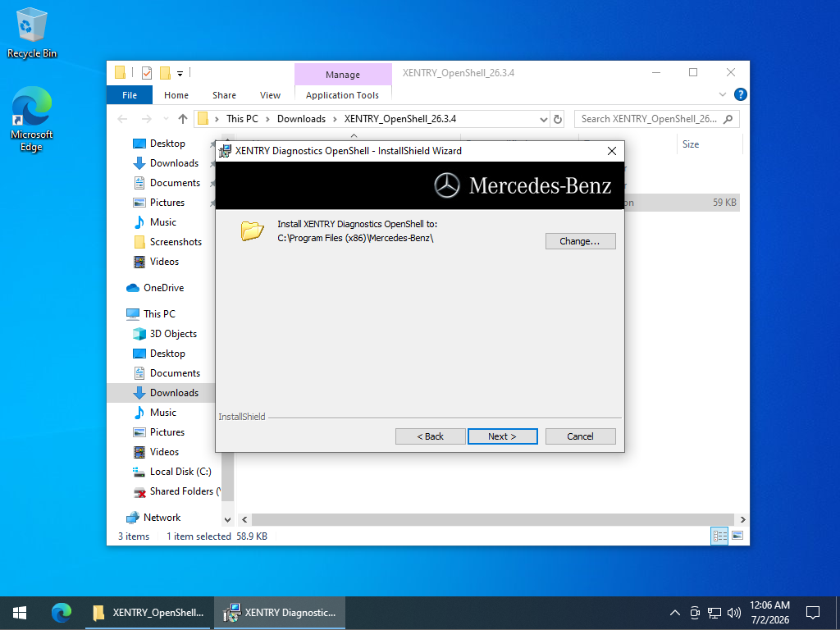Open the File menu in Explorer
The height and width of the screenshot is (630, 840).
tap(130, 95)
